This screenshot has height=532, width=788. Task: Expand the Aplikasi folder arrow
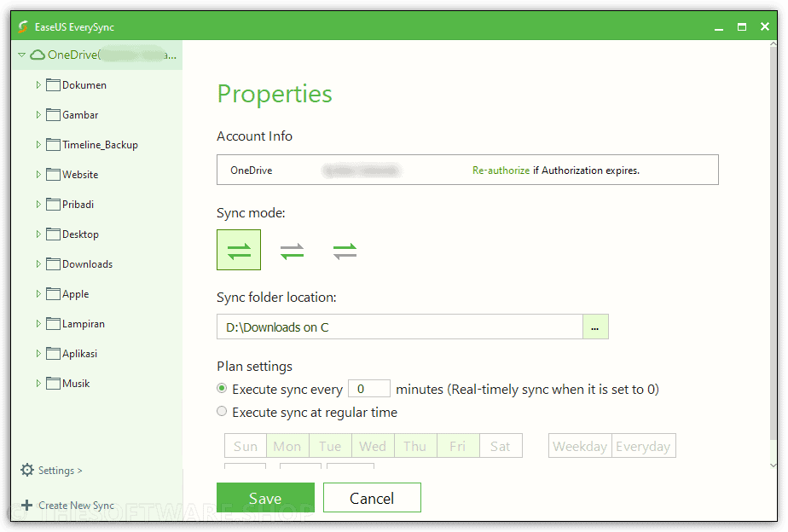coord(38,354)
